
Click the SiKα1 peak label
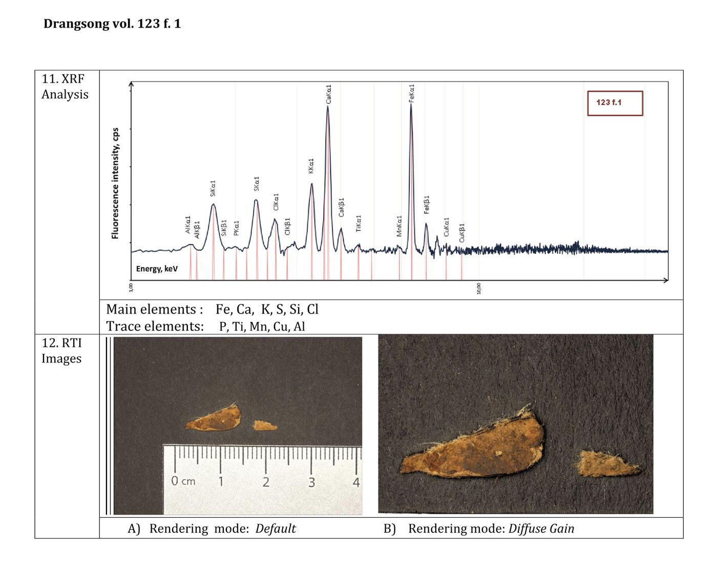pos(213,188)
